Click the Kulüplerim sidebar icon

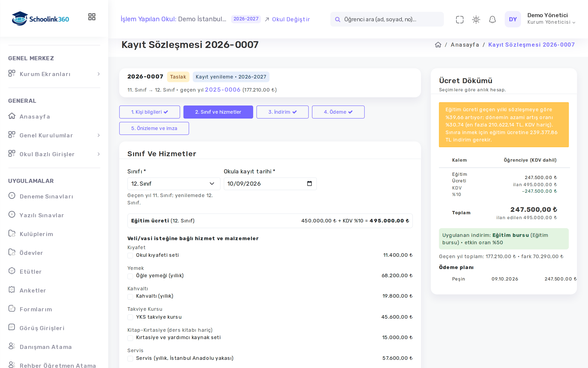[12, 233]
